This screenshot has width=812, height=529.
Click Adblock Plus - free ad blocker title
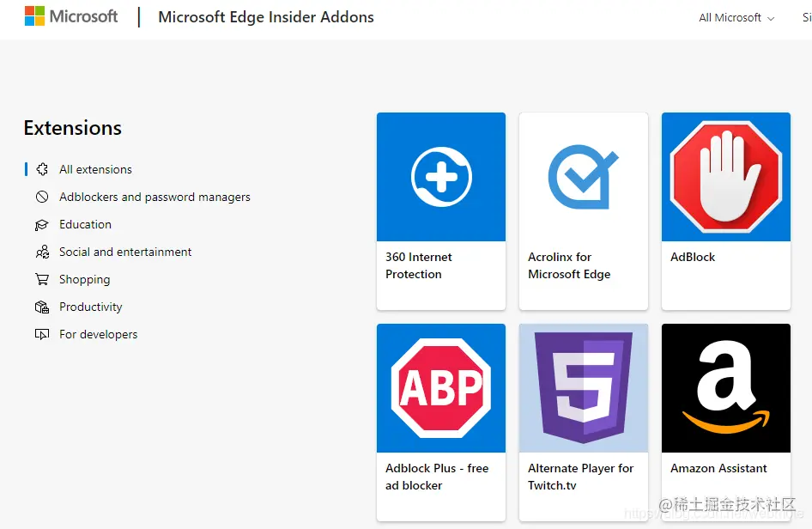click(x=437, y=477)
